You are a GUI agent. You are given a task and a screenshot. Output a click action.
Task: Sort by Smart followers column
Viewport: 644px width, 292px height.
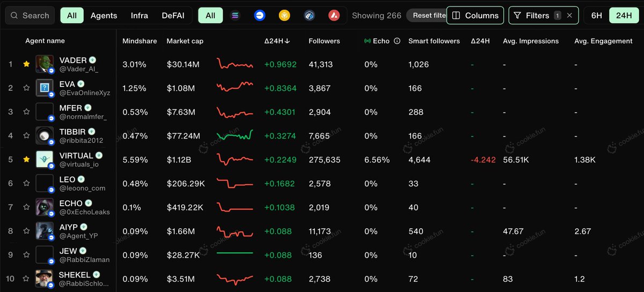[x=434, y=41]
